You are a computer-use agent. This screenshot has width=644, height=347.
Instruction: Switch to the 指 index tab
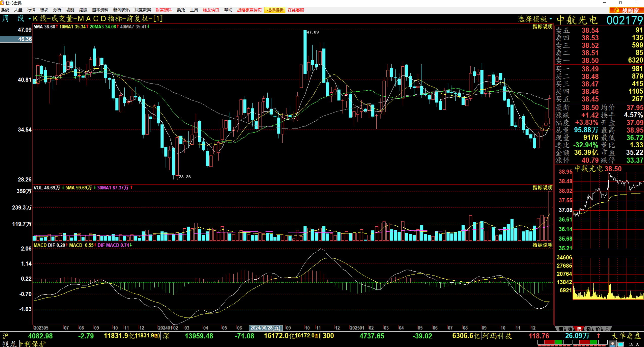click(588, 329)
